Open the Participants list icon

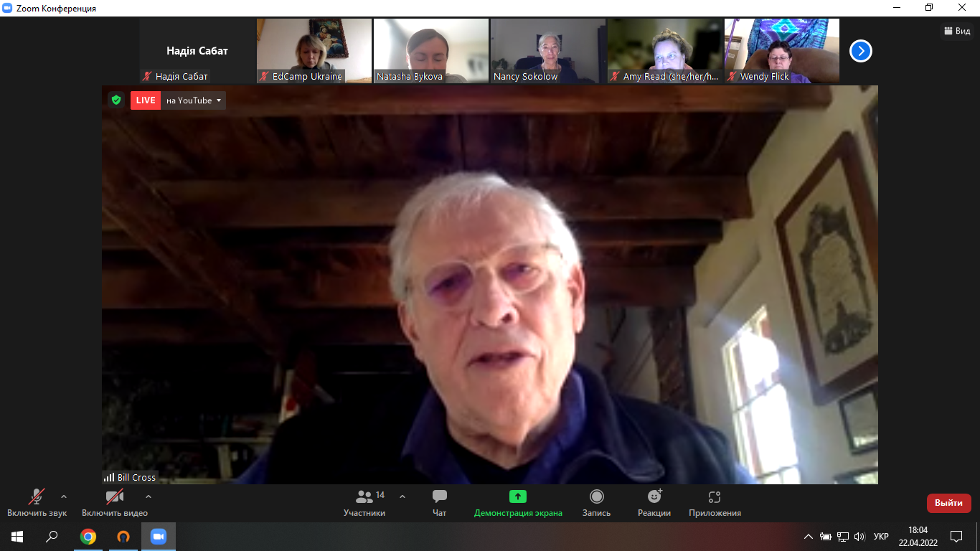tap(364, 496)
